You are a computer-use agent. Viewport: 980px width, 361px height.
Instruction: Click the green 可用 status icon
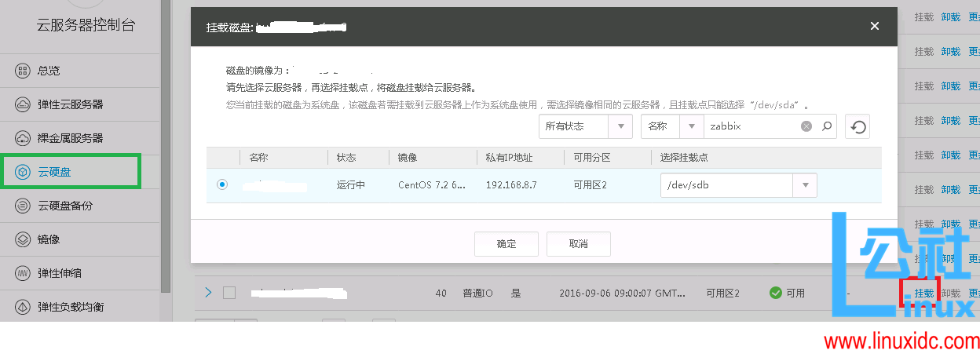[x=775, y=293]
